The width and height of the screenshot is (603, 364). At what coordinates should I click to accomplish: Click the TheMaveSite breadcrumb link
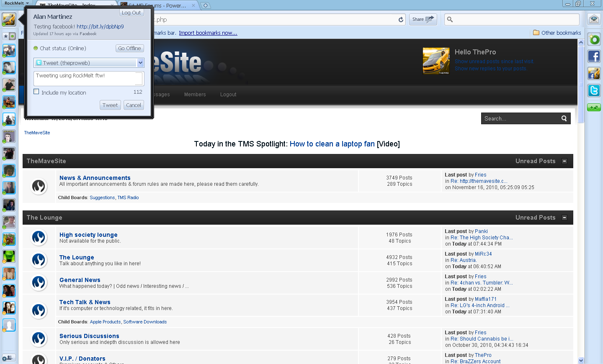[37, 133]
